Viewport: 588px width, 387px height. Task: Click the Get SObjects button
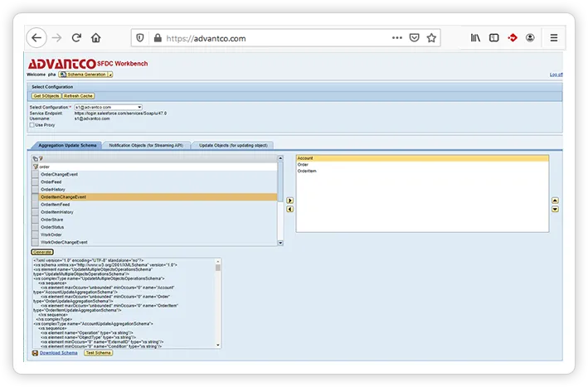click(x=46, y=96)
